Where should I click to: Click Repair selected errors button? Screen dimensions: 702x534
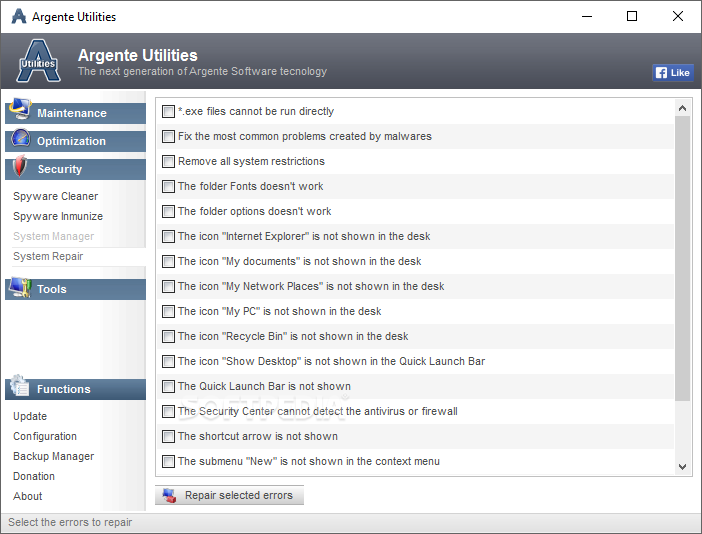pos(229,495)
